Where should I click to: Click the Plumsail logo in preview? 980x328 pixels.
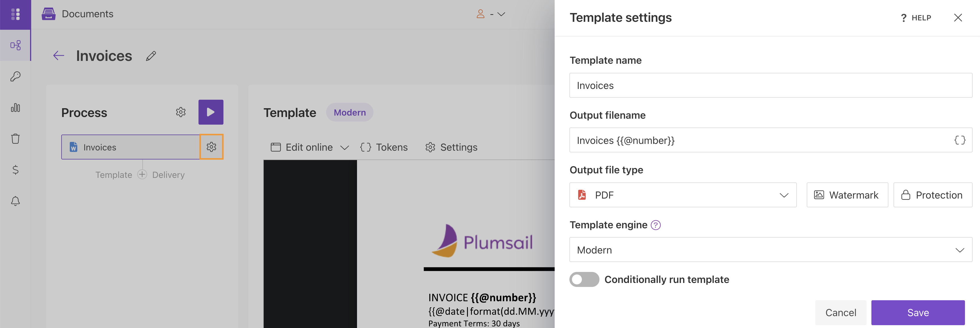click(482, 241)
